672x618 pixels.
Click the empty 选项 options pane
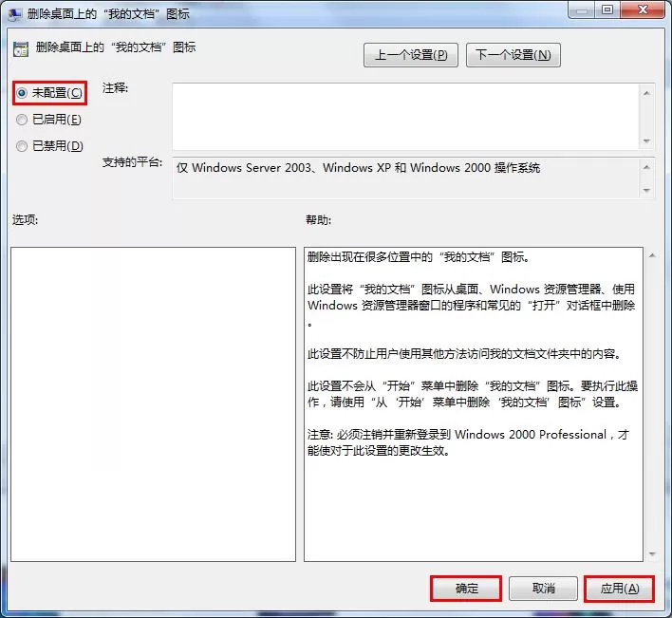(x=153, y=404)
